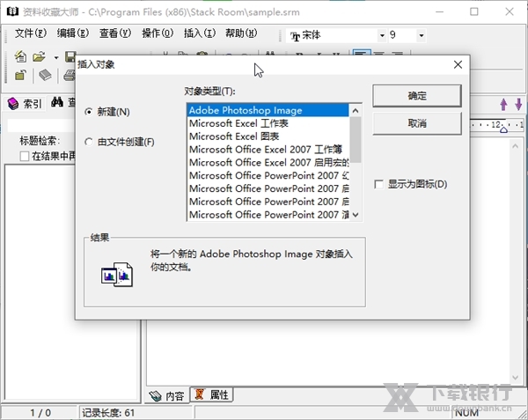Open the 宋体 font name dropdown
528x420 pixels.
click(382, 35)
